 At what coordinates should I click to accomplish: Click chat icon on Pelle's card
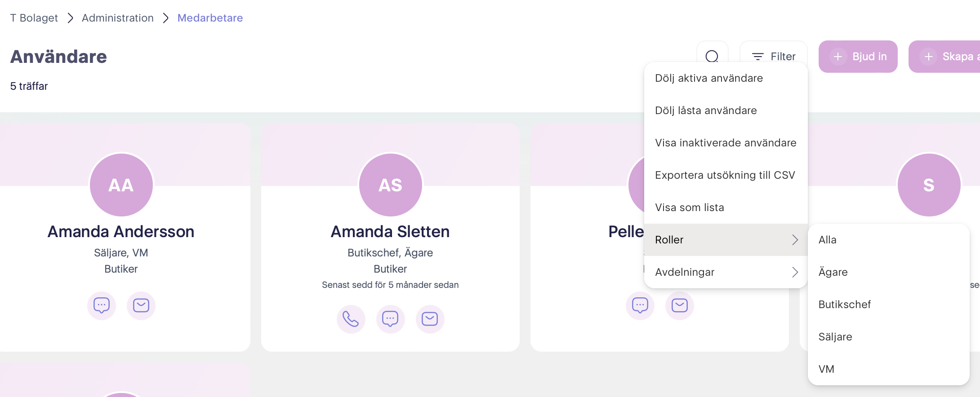click(x=640, y=305)
